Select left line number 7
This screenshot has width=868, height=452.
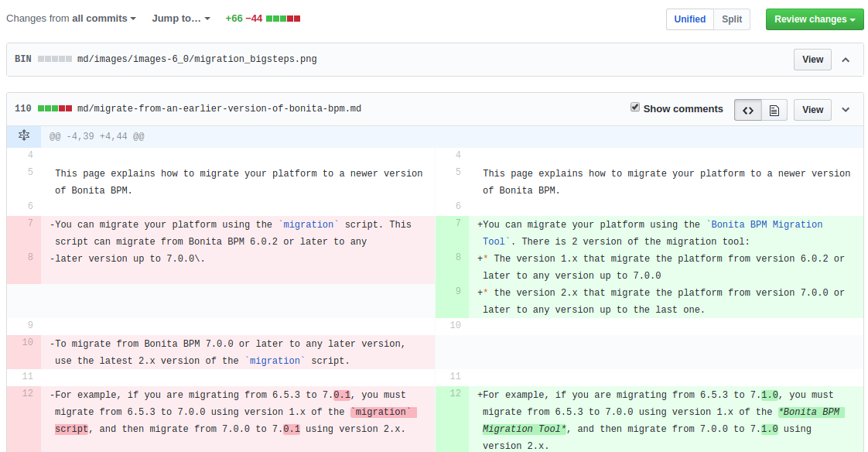pos(30,223)
